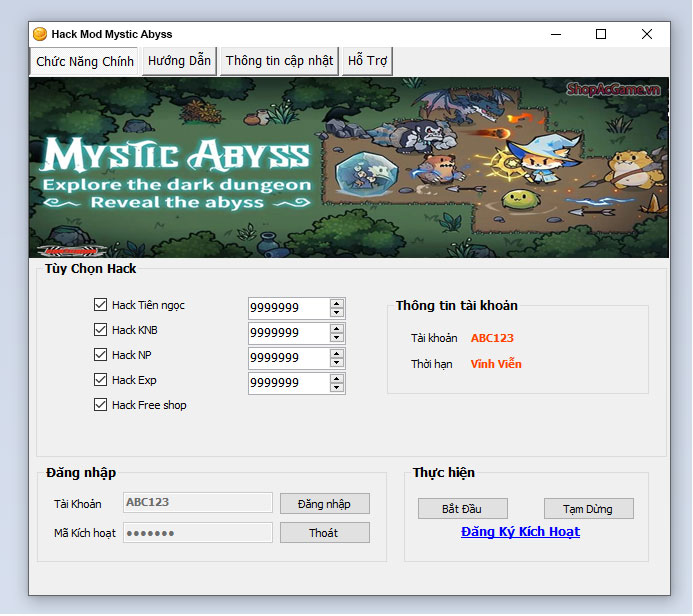Increase the Hack Tiên ngọc value with up arrow

[x=337, y=303]
